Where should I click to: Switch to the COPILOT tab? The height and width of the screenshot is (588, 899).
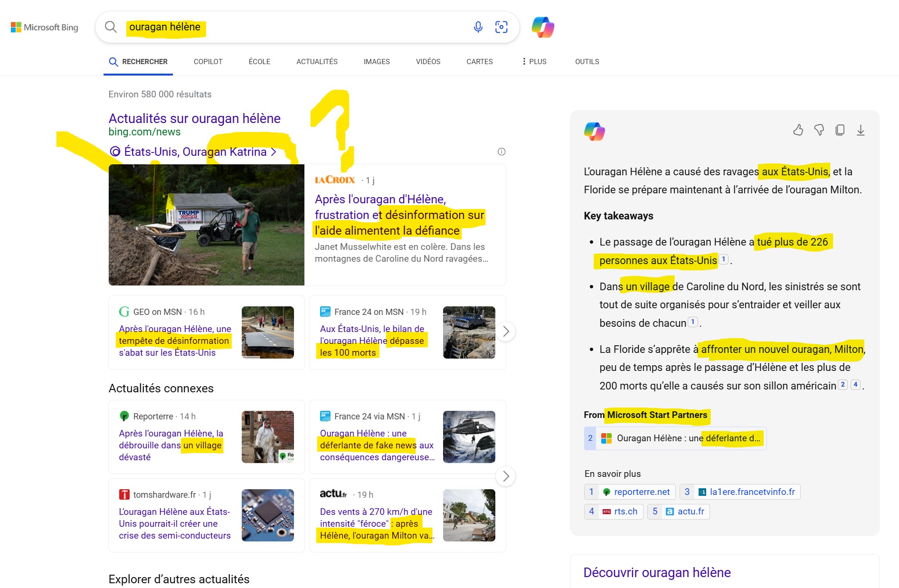click(x=208, y=62)
